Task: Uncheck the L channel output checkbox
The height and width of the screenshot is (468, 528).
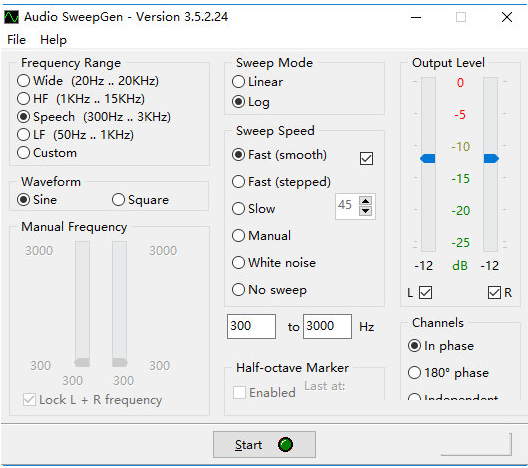Action: click(425, 292)
